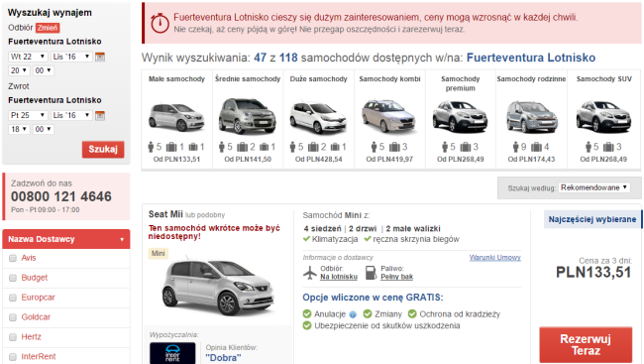Click the "Dobra" customer rating text
The image size is (644, 364).
[x=224, y=358]
